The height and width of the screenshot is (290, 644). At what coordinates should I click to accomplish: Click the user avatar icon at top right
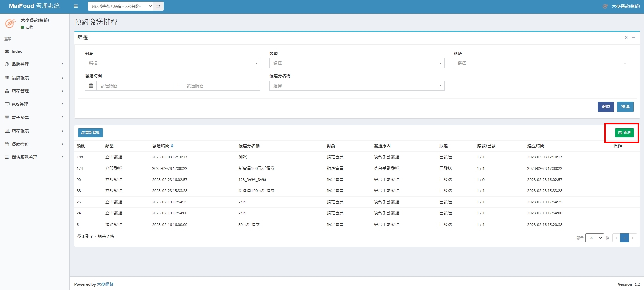(605, 6)
